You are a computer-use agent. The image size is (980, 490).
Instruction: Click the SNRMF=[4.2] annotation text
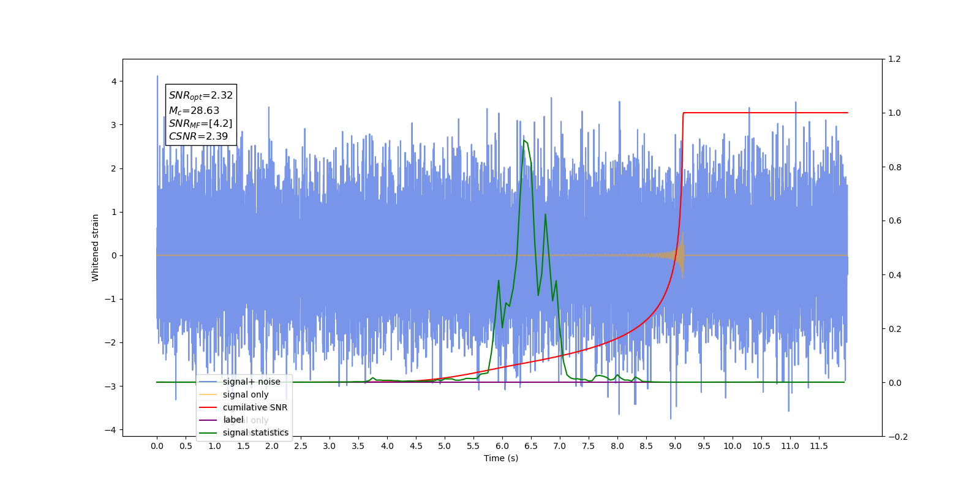point(201,124)
